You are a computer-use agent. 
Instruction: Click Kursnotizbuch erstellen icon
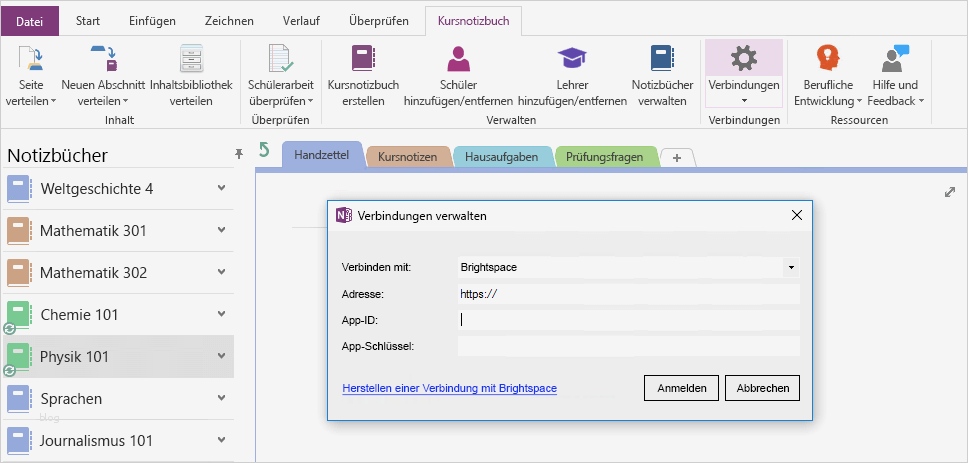(x=364, y=59)
